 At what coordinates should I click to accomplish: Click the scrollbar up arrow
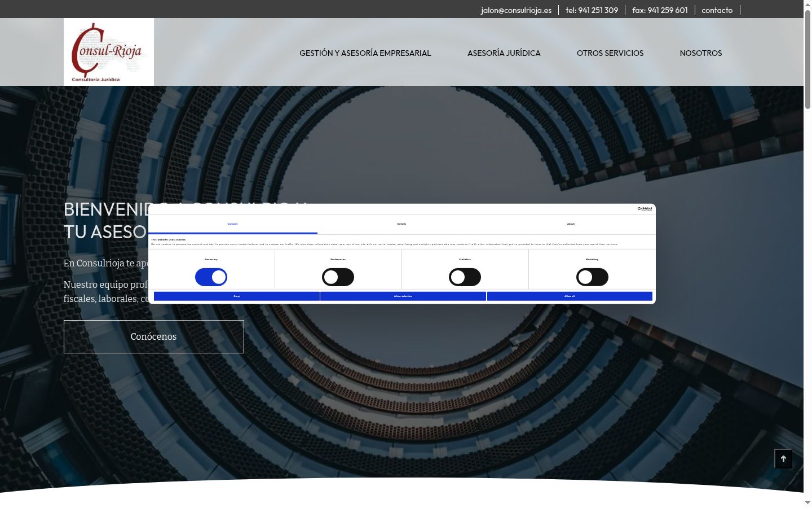pos(807,5)
